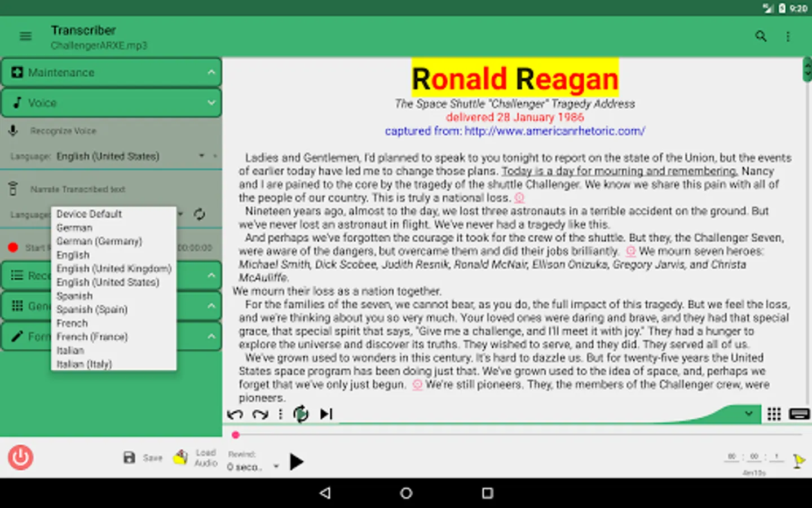
Task: Open the recognition language dropdown arrow
Action: click(x=201, y=156)
